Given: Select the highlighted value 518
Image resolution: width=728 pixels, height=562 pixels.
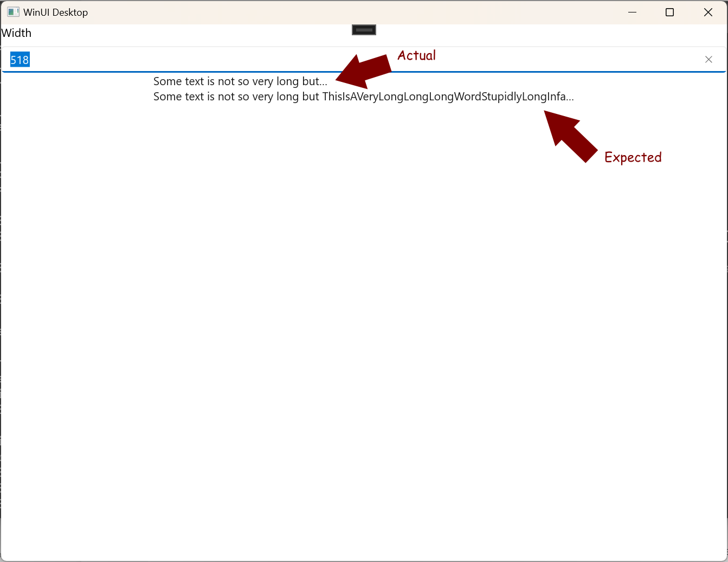Looking at the screenshot, I should pyautogui.click(x=19, y=60).
